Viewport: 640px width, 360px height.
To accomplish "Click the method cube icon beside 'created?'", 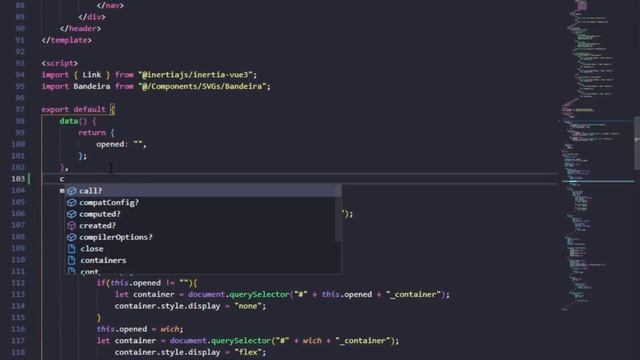I will (72, 225).
